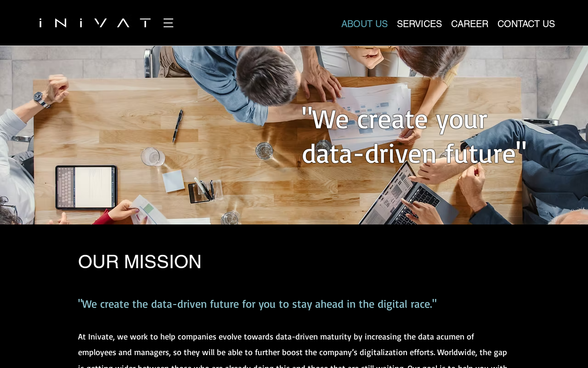Click the tablet on the wooden table
The image size is (588, 368).
pyautogui.click(x=86, y=188)
